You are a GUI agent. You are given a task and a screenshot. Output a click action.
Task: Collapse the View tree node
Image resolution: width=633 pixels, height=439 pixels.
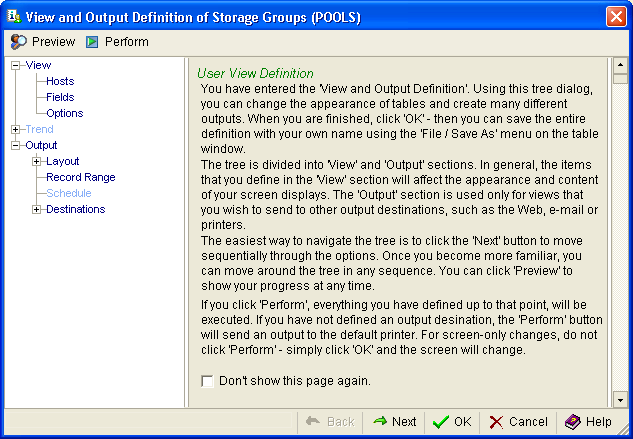pyautogui.click(x=15, y=65)
